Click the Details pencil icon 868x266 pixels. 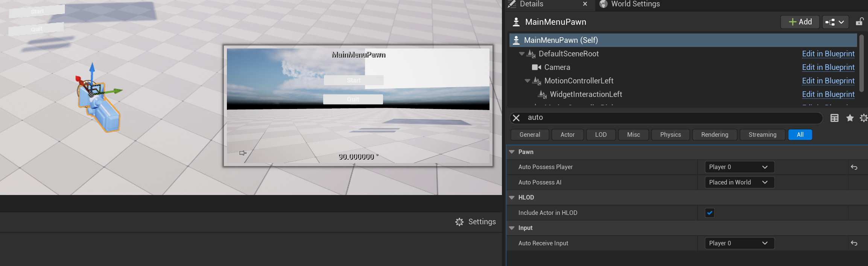(512, 4)
